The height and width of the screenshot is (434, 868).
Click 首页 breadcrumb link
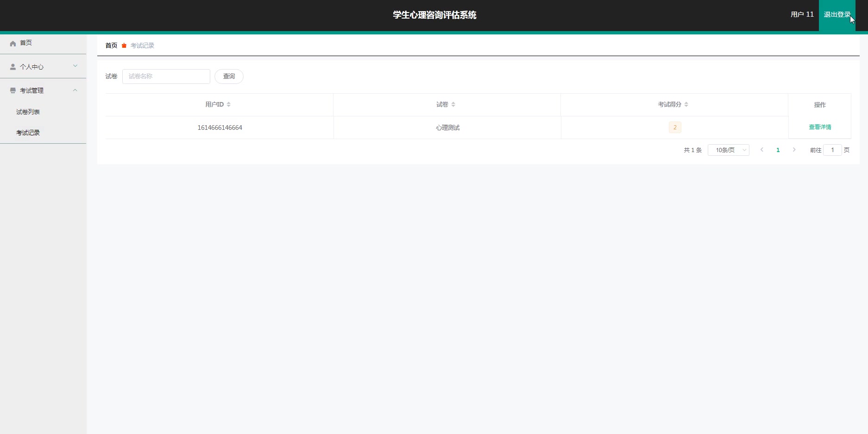point(111,45)
